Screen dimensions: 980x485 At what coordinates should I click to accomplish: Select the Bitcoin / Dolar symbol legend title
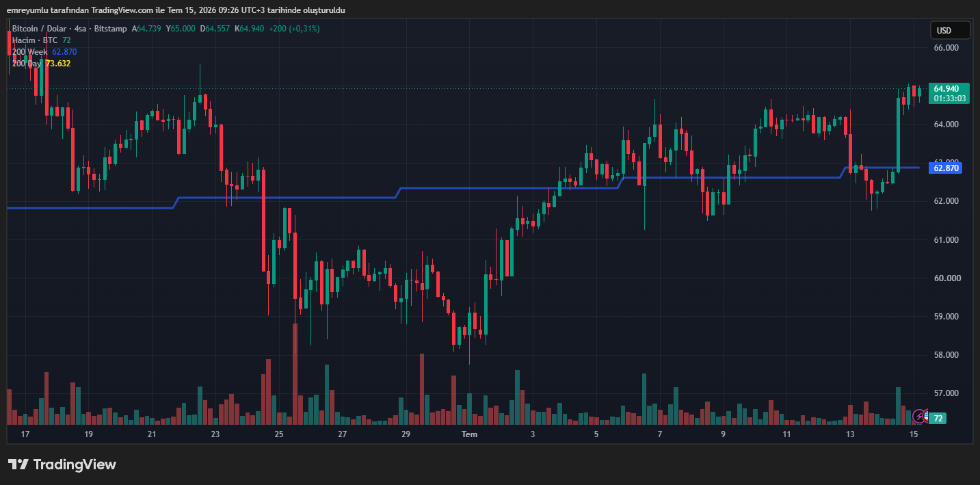[70, 29]
